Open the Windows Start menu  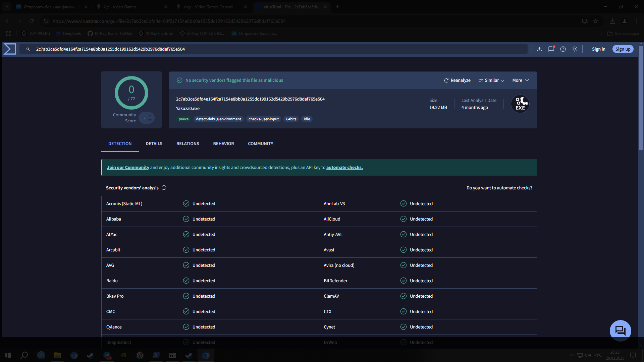8,355
